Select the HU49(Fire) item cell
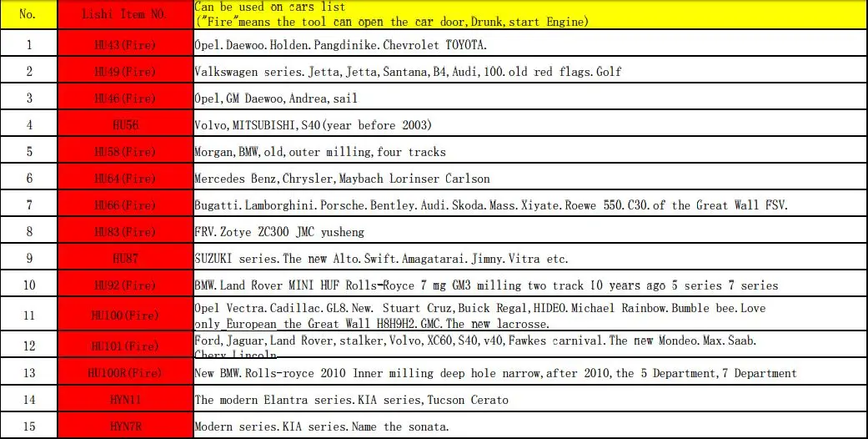The image size is (868, 439). pos(125,70)
